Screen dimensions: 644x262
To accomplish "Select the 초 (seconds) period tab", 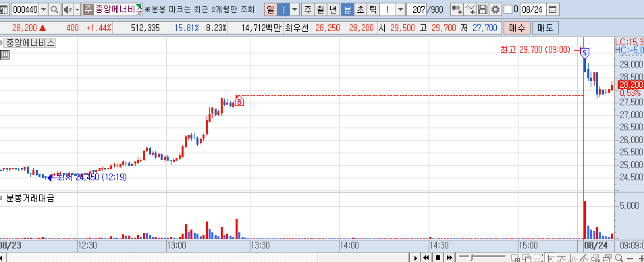I will (360, 9).
